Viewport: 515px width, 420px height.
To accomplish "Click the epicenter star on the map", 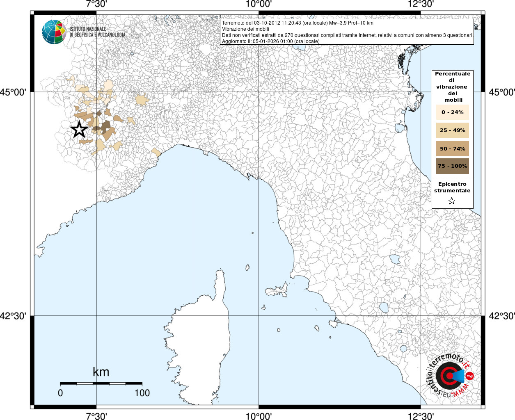I will pyautogui.click(x=79, y=129).
